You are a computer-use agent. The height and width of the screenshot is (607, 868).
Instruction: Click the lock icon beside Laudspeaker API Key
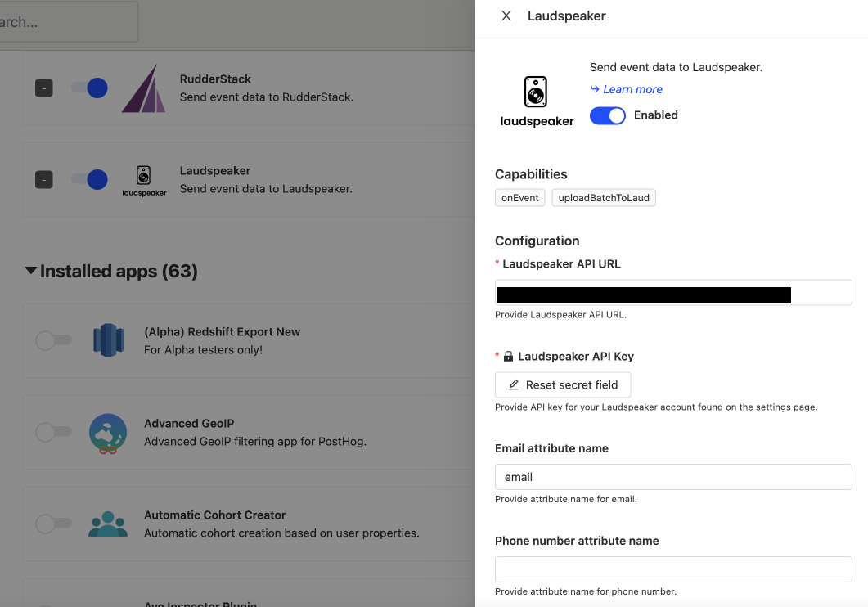[x=509, y=356]
